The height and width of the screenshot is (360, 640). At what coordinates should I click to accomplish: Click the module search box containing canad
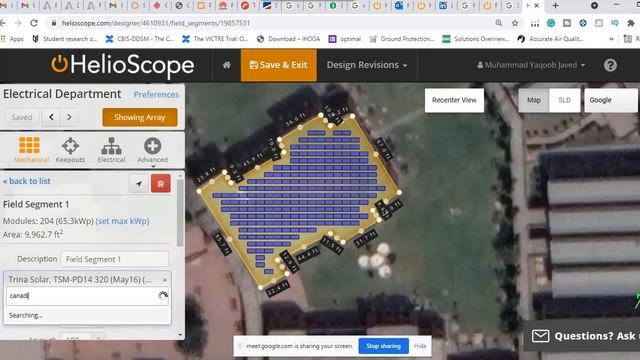[x=87, y=296]
